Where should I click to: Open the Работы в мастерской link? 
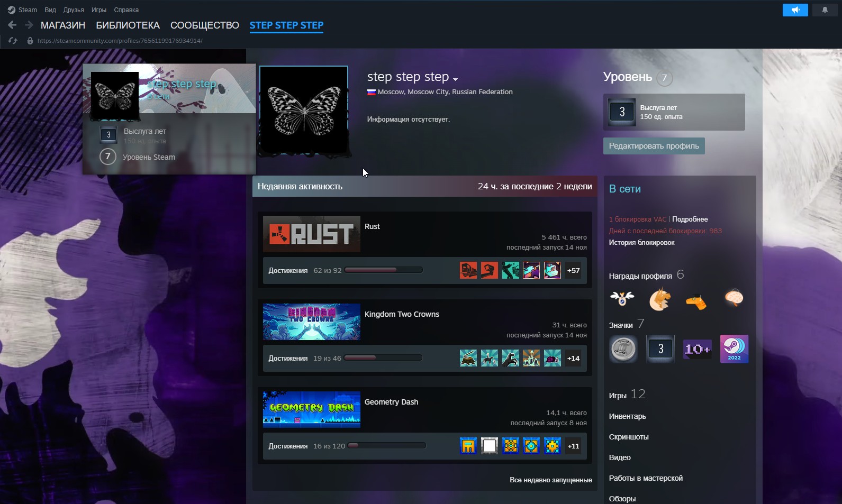pos(646,478)
